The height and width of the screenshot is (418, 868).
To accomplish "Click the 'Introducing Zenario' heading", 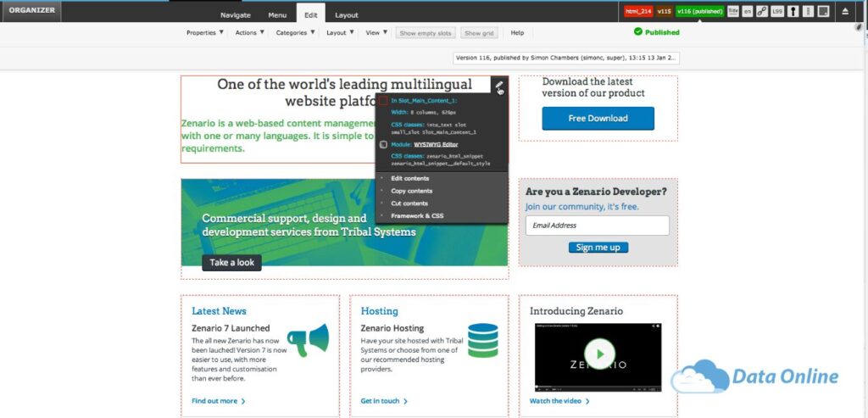I will (x=576, y=311).
